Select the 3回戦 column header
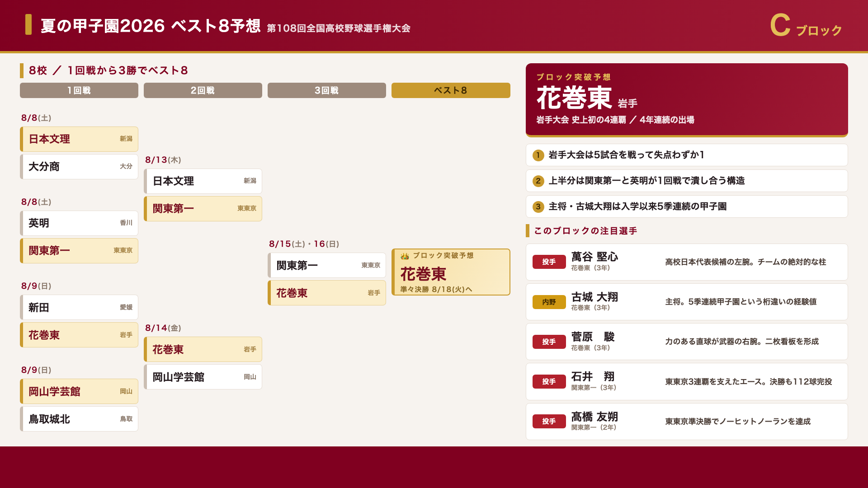This screenshot has height=488, width=868. (327, 90)
